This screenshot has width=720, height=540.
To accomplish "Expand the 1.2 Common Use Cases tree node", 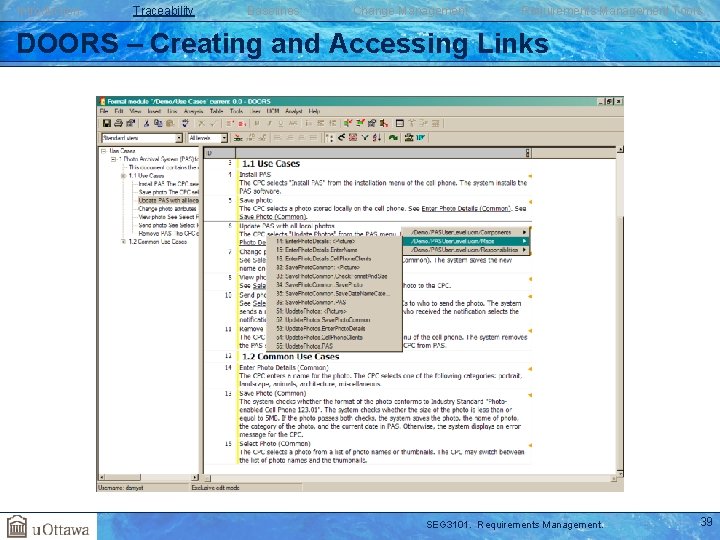I will click(x=123, y=242).
